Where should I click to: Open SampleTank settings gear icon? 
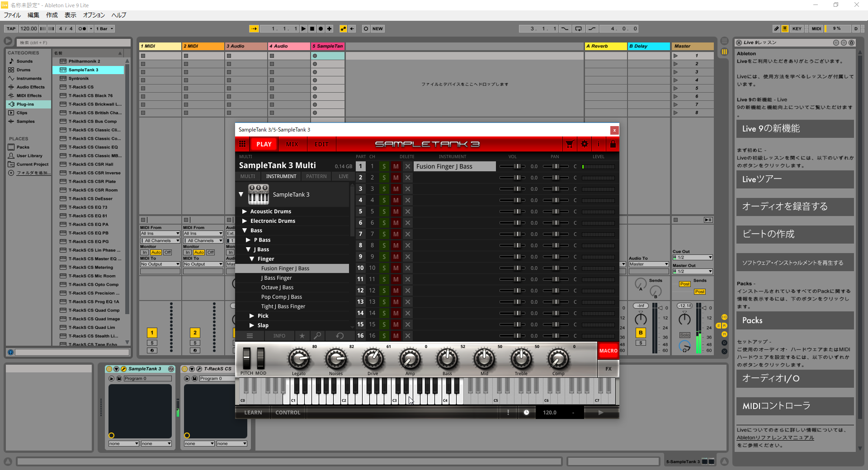click(x=585, y=144)
